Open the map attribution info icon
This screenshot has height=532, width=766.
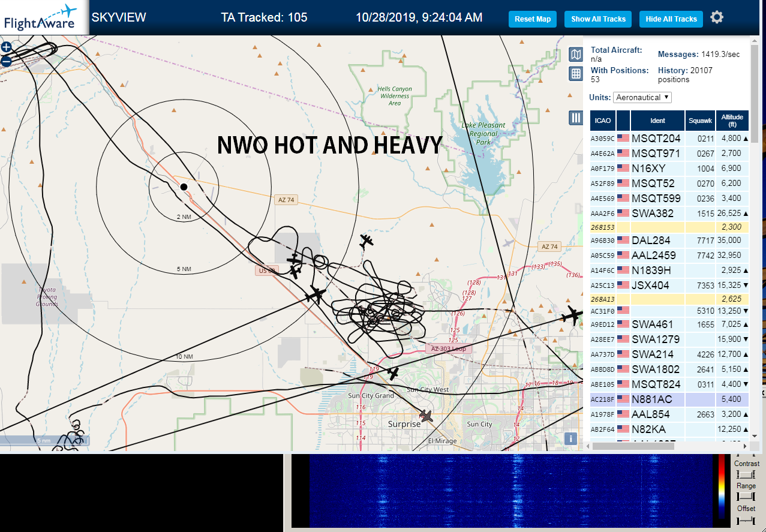tap(571, 438)
